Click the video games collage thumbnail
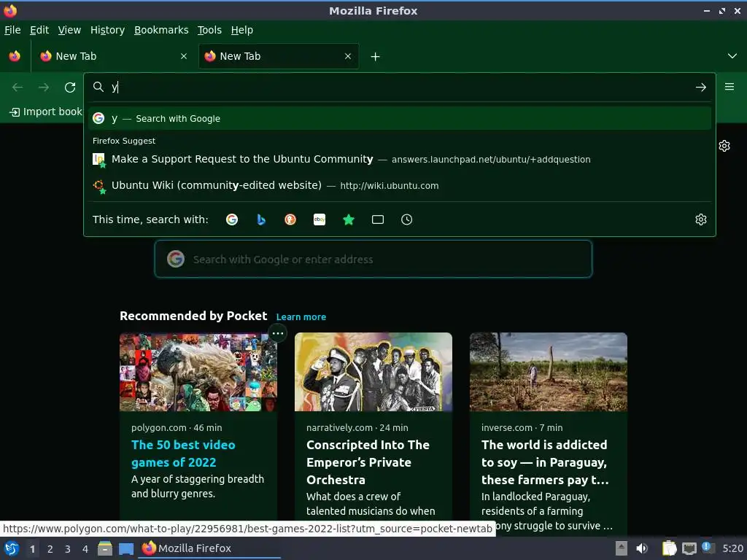This screenshot has width=747, height=560. [x=198, y=372]
